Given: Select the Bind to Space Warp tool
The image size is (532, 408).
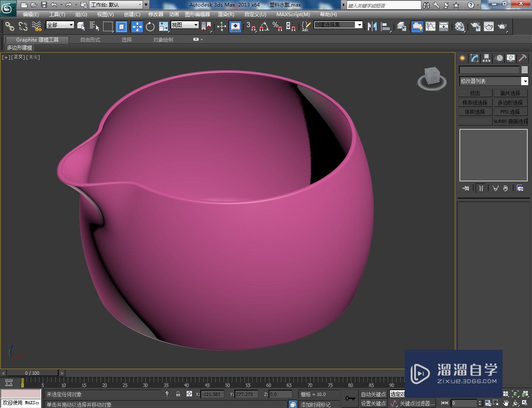Looking at the screenshot, I should coord(37,27).
